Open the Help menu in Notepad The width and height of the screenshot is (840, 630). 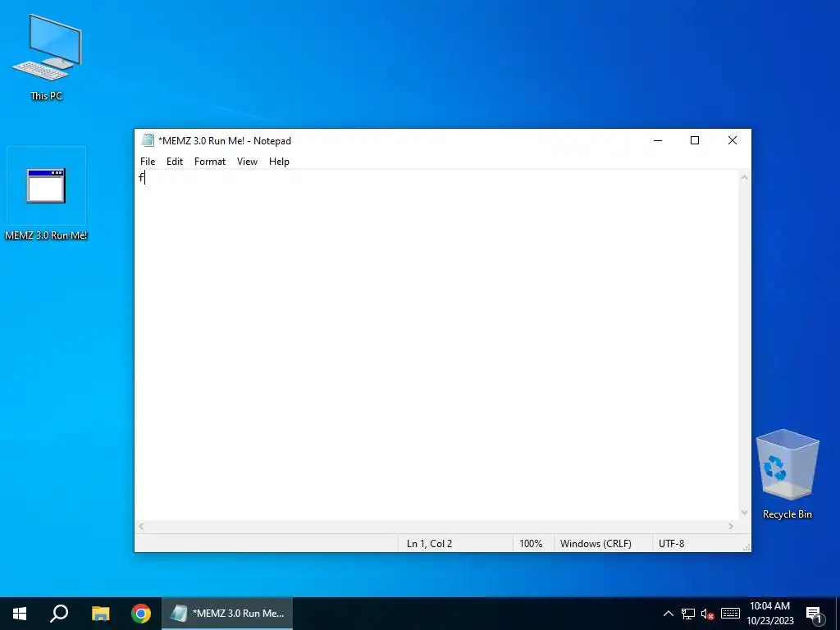279,162
